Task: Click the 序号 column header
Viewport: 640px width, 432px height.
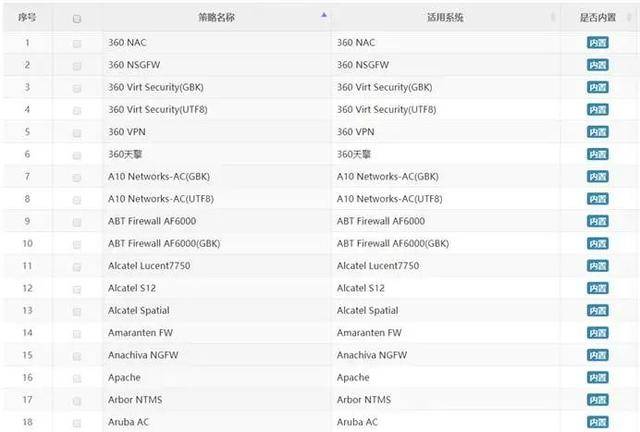Action: click(x=27, y=17)
